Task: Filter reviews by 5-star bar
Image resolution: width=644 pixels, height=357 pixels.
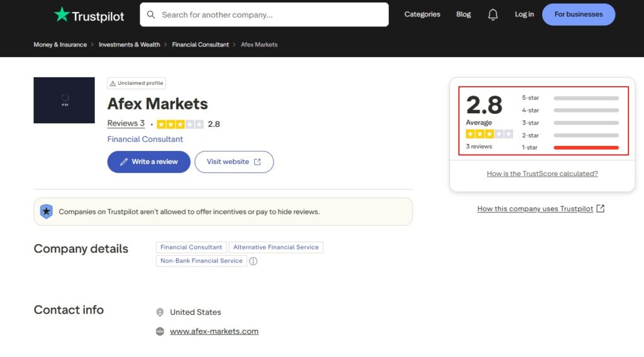Action: pos(586,98)
